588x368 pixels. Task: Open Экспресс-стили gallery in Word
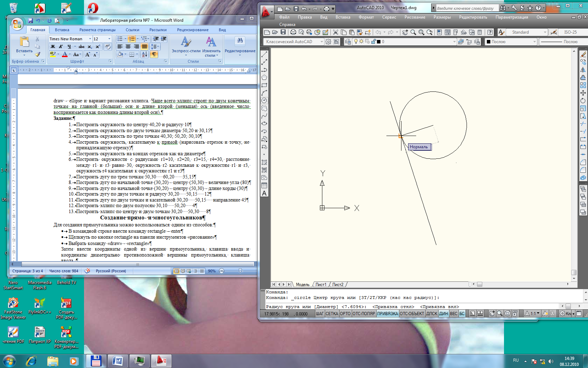pos(186,47)
